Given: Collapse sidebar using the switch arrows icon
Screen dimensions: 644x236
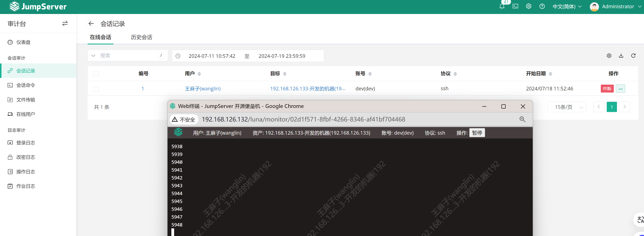Looking at the screenshot, I should (x=65, y=23).
